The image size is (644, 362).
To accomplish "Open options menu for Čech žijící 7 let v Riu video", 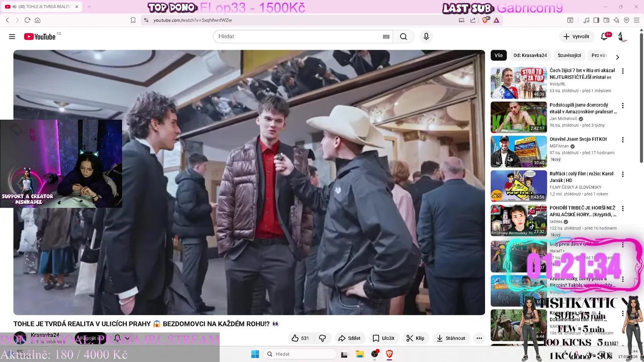I will pos(623,71).
